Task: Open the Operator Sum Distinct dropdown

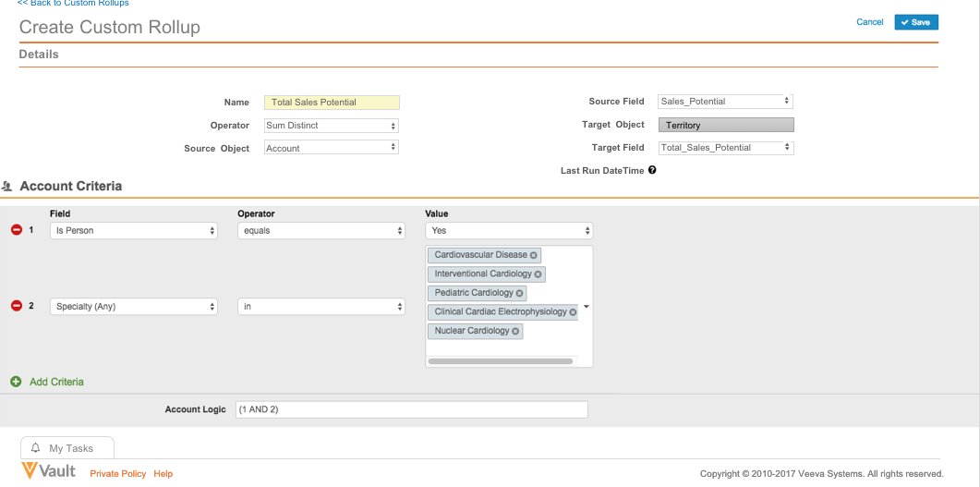Action: click(331, 126)
